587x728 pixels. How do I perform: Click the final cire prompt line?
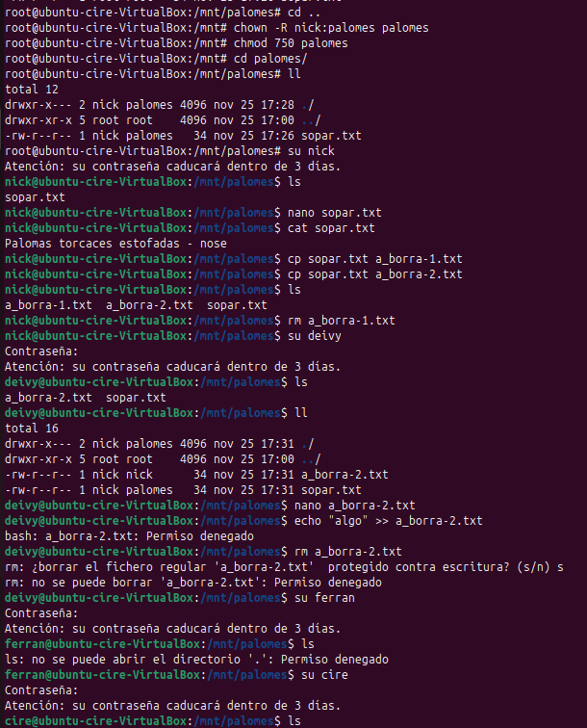coord(143,720)
